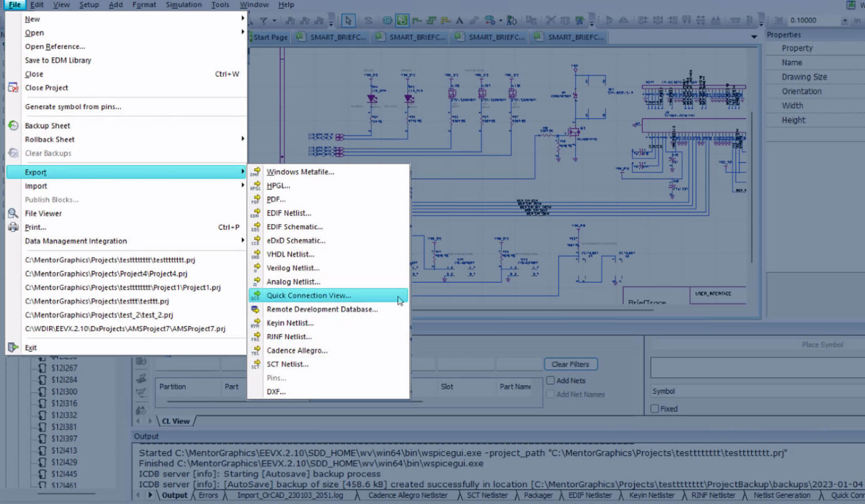865x504 pixels.
Task: Open the Simulation menu
Action: click(x=183, y=5)
